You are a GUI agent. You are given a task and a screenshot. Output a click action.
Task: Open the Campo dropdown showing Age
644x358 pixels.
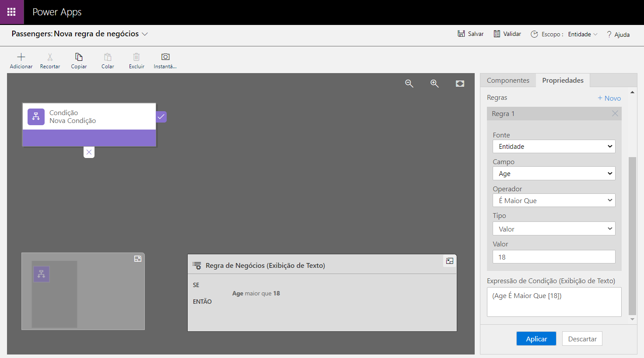pyautogui.click(x=554, y=173)
